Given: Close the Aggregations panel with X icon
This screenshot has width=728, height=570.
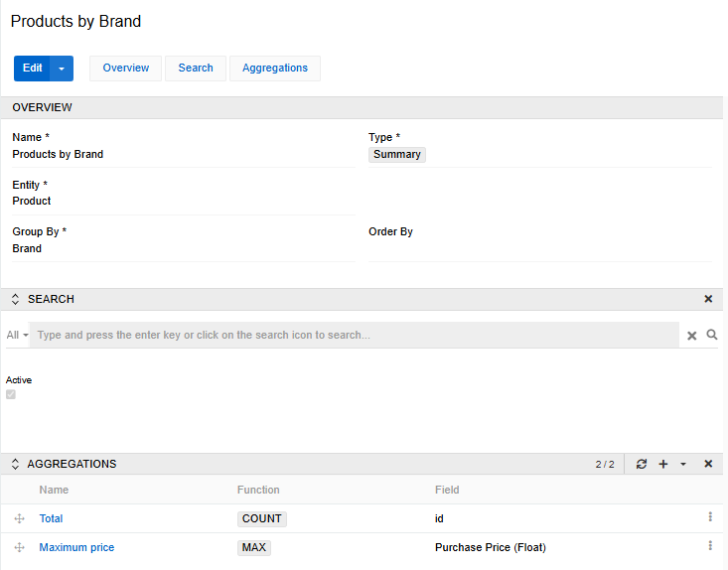Looking at the screenshot, I should pos(708,464).
